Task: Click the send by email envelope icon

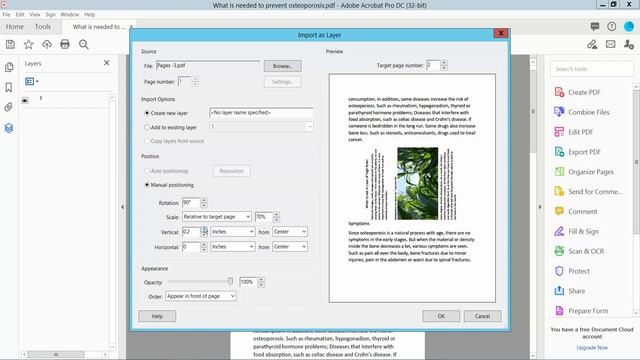Action: pos(611,44)
